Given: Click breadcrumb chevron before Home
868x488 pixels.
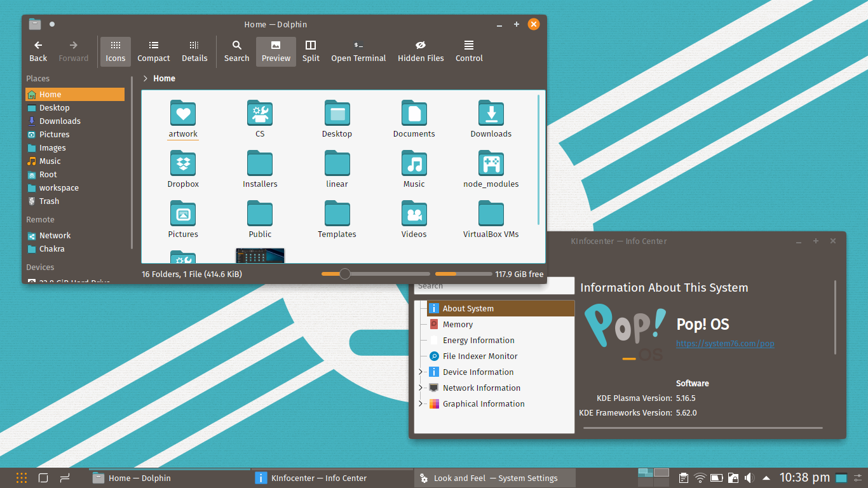Looking at the screenshot, I should [146, 79].
